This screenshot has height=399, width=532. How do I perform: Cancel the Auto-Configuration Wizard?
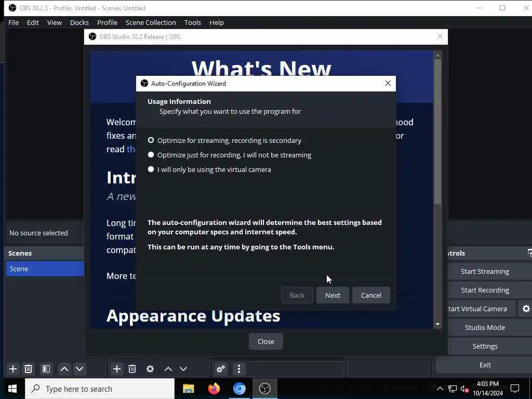[x=371, y=295]
